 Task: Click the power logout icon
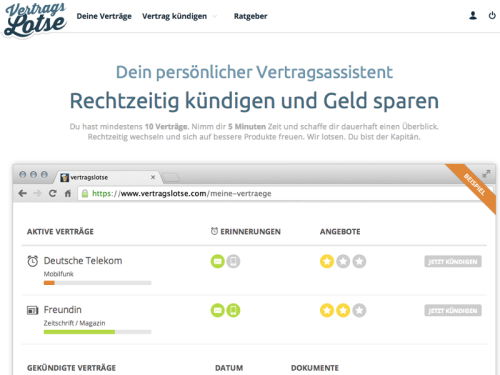492,15
